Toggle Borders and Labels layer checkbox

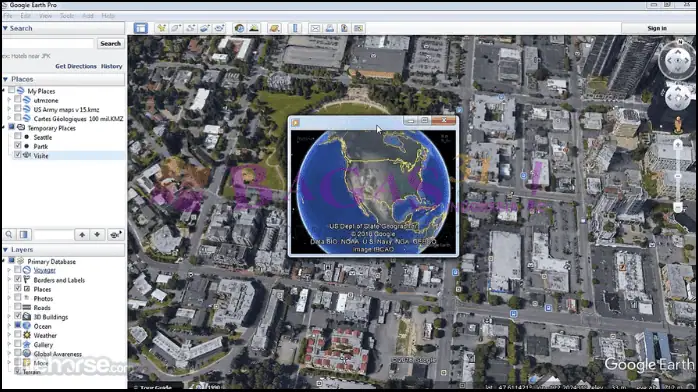click(17, 279)
